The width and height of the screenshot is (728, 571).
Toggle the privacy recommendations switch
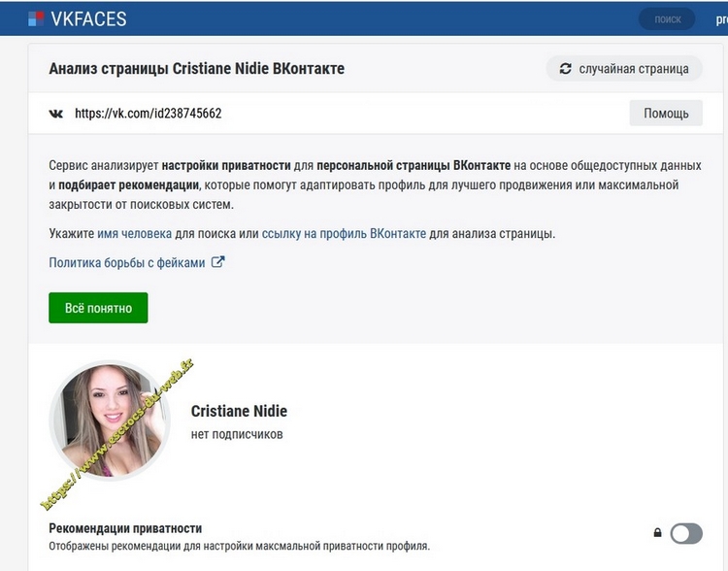(x=686, y=533)
